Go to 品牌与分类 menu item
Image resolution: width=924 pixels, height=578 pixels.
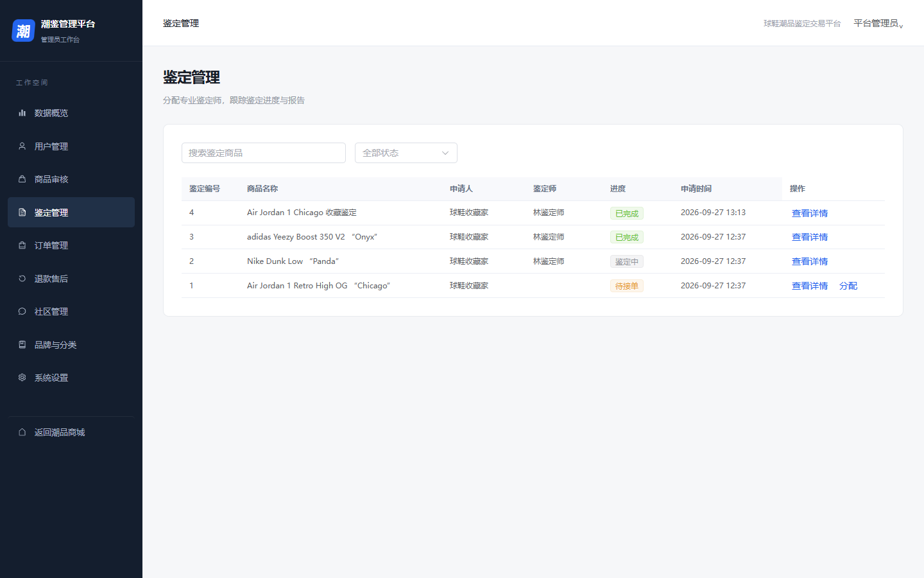tap(71, 345)
